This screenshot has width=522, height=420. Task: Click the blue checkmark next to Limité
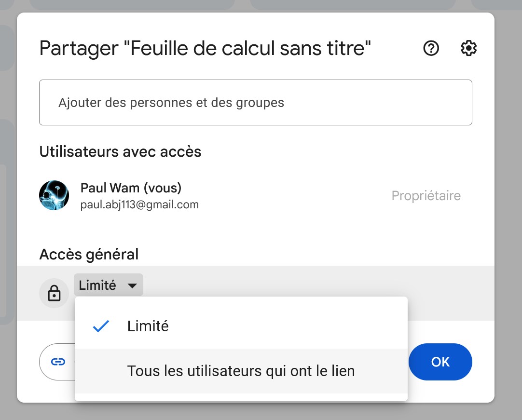[x=101, y=326]
